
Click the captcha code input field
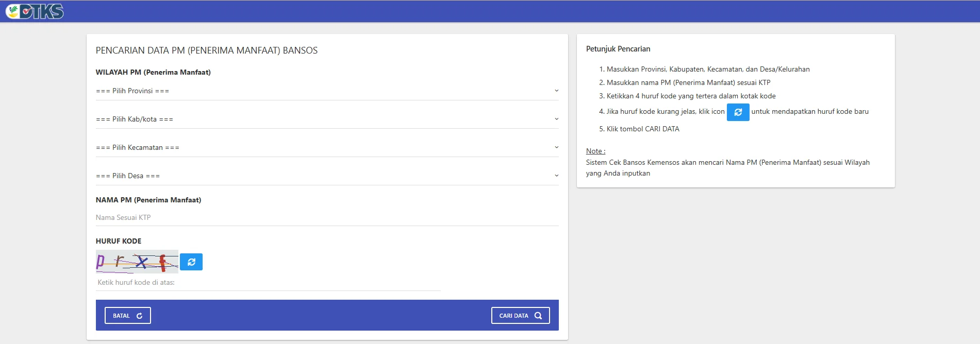point(268,283)
